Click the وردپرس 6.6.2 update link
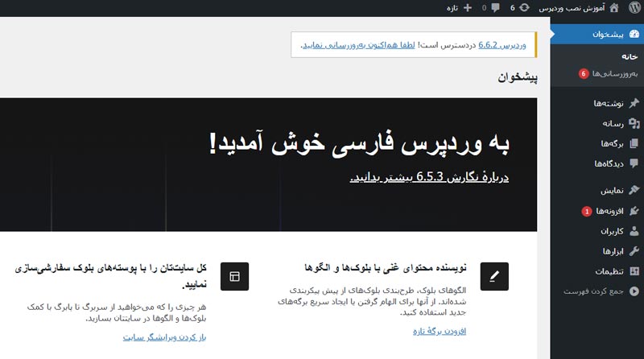 [502, 45]
